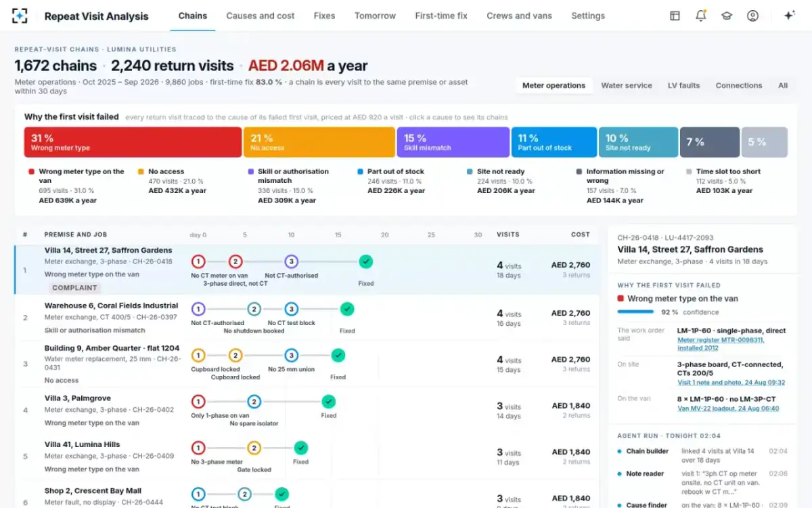Click the 92% confidence progress bar

click(x=635, y=312)
